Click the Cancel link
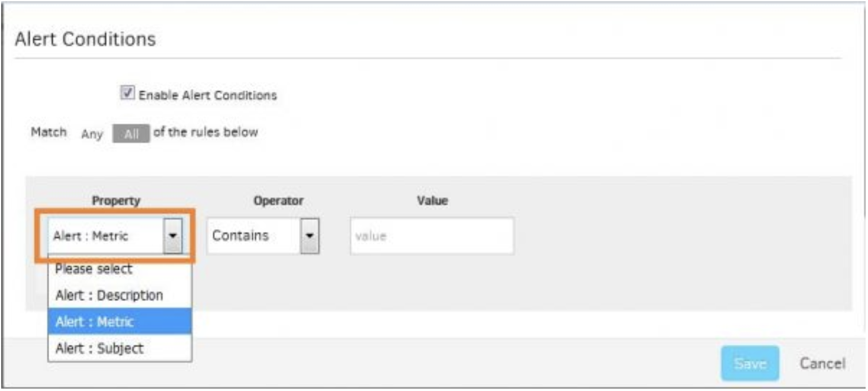The height and width of the screenshot is (391, 868). 822,363
